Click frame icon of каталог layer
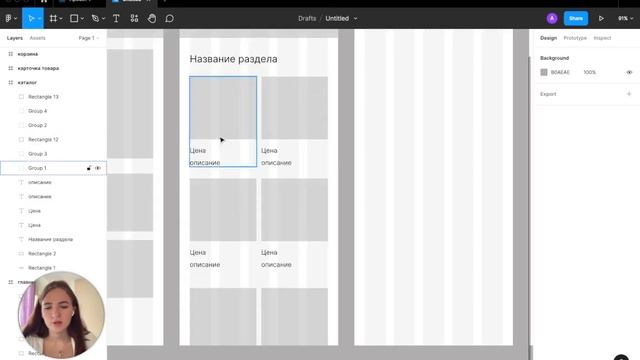 coord(11,82)
